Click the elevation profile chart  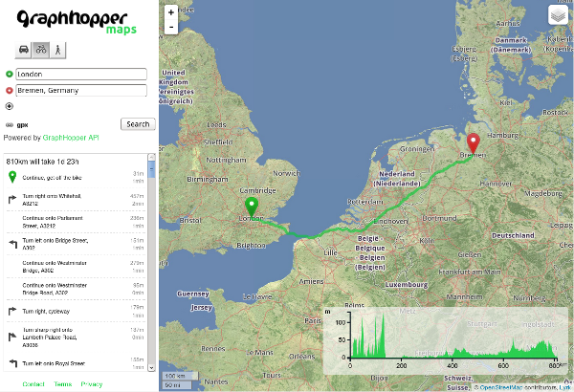445,340
